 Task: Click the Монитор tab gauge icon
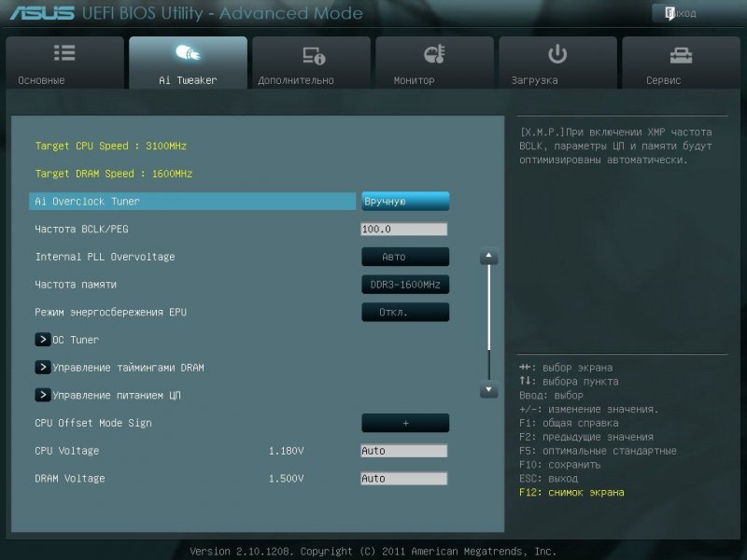[x=434, y=54]
